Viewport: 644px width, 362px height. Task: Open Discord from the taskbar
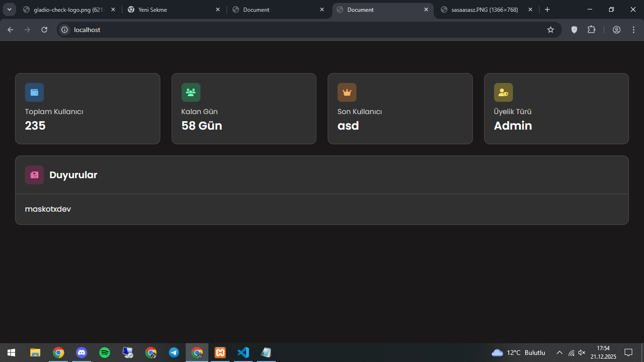[x=82, y=353]
